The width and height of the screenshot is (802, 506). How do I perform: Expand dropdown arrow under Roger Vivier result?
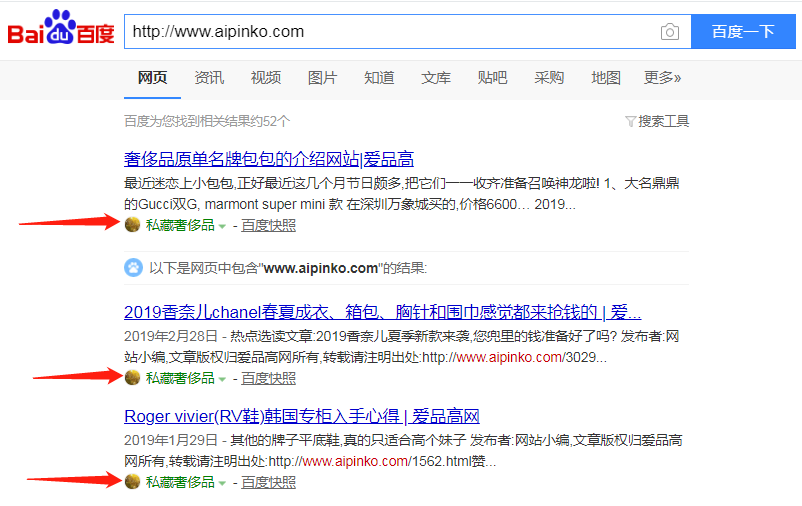pyautogui.click(x=222, y=483)
